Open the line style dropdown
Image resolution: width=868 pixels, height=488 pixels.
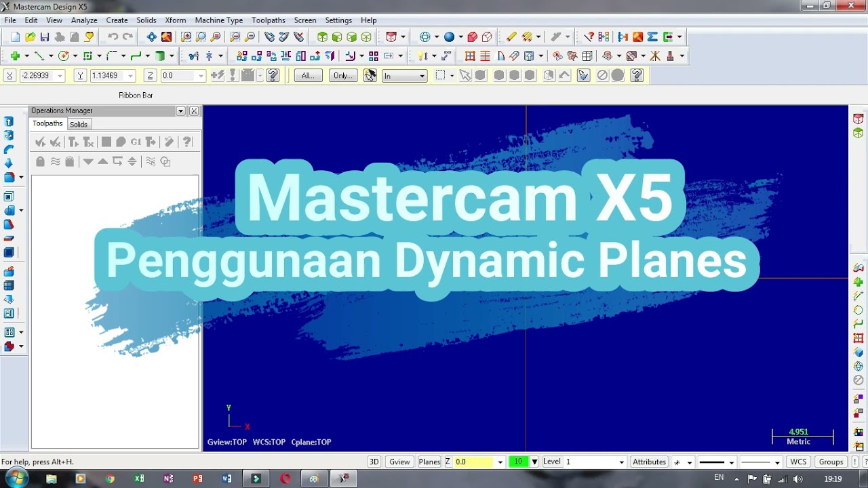[x=731, y=462]
